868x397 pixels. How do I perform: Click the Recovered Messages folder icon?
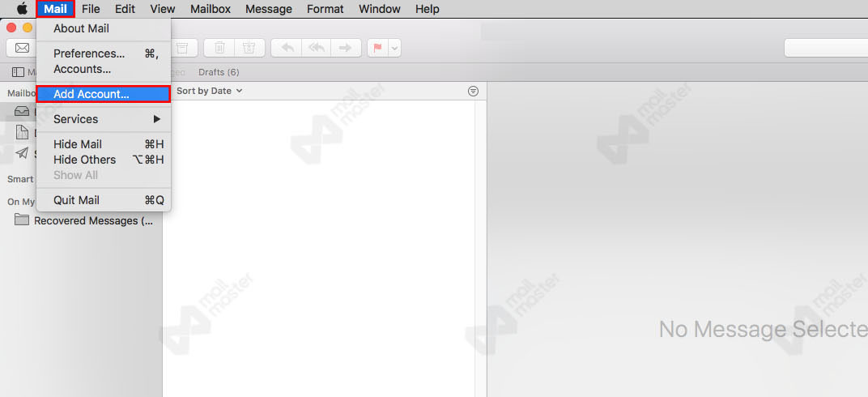pos(22,220)
